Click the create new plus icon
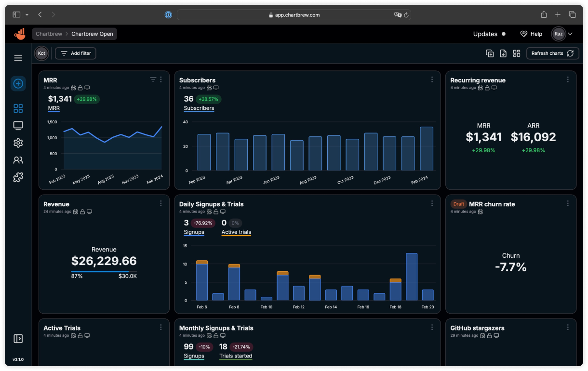The image size is (588, 371). pos(18,84)
